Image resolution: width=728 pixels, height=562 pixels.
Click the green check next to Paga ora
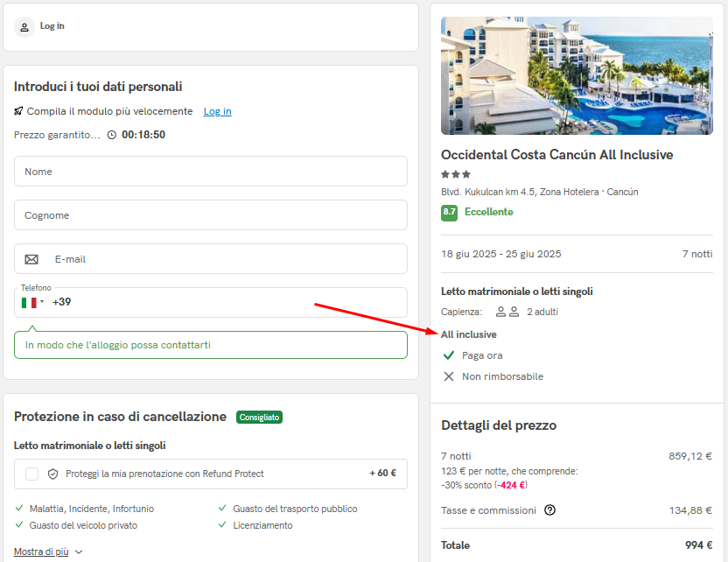(x=449, y=355)
